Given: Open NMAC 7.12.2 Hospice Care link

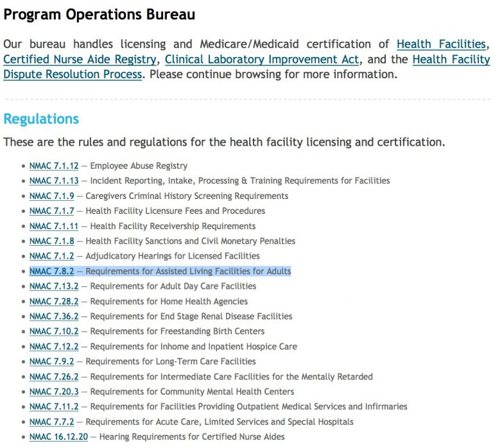Looking at the screenshot, I should (x=54, y=347).
